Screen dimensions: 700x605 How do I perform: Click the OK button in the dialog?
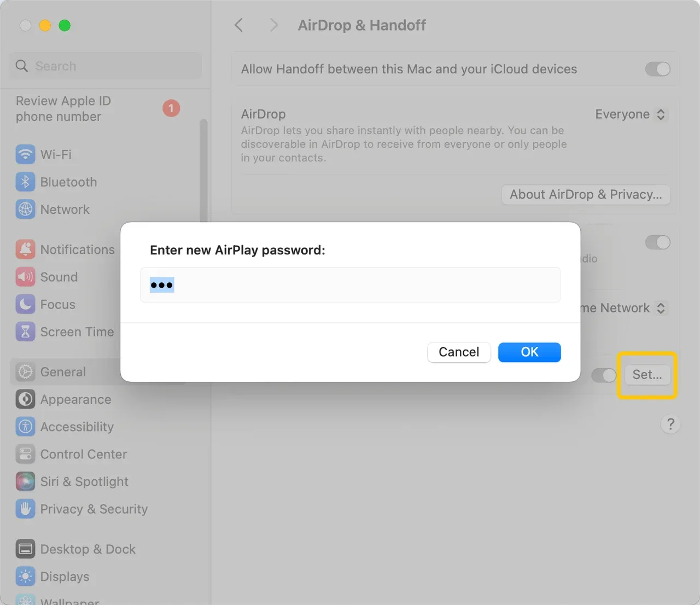pos(529,352)
